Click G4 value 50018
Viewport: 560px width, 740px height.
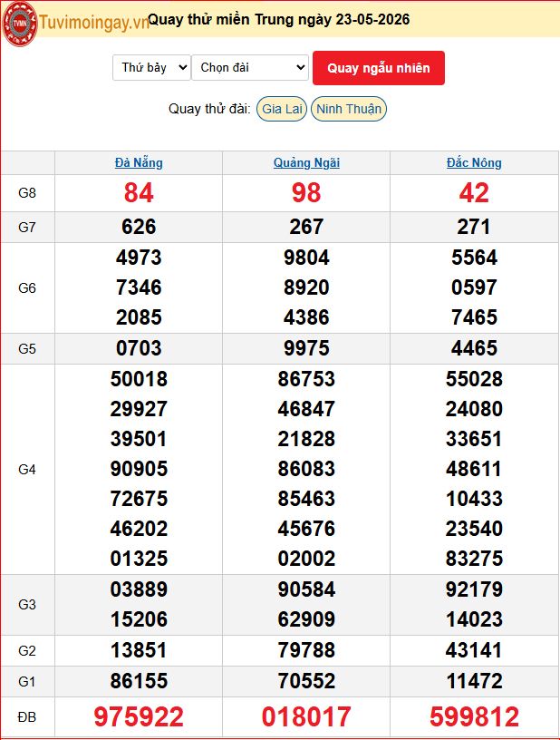coord(139,379)
